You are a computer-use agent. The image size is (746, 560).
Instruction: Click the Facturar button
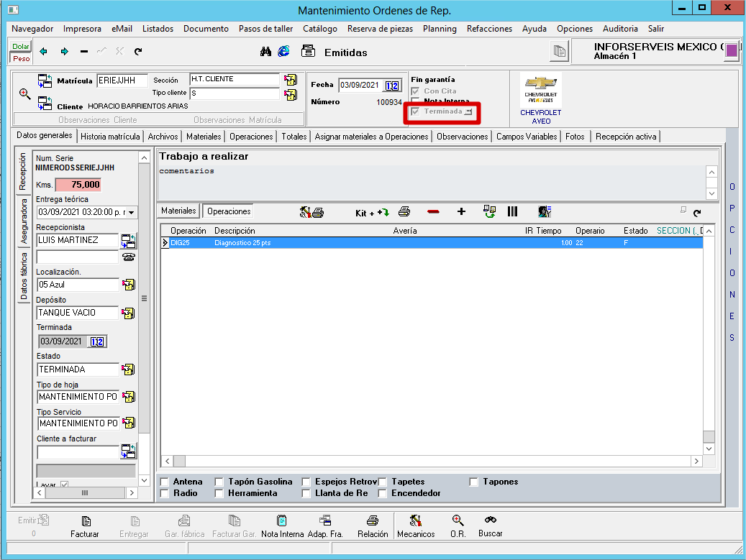tap(85, 525)
